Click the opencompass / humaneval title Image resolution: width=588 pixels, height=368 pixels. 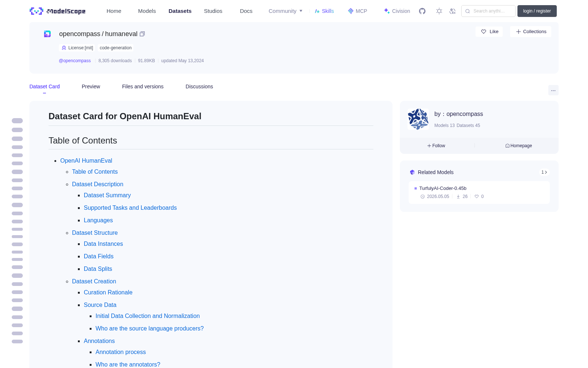pos(98,34)
